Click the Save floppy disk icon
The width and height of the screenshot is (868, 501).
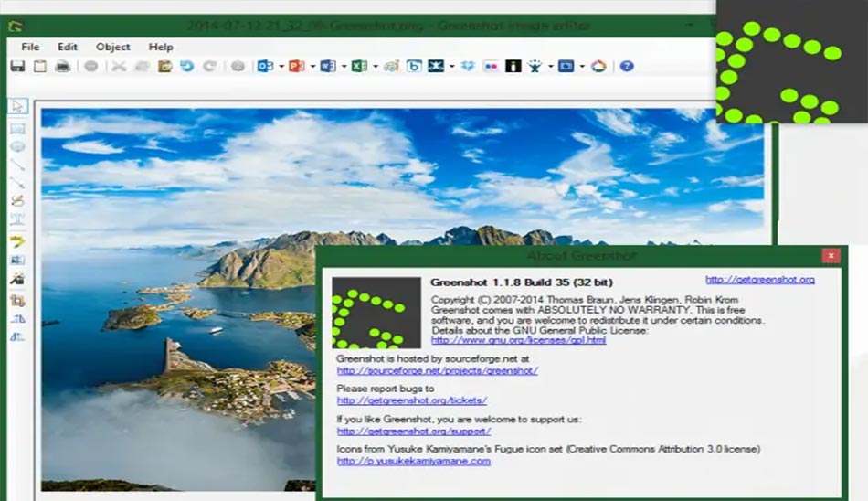(x=17, y=67)
